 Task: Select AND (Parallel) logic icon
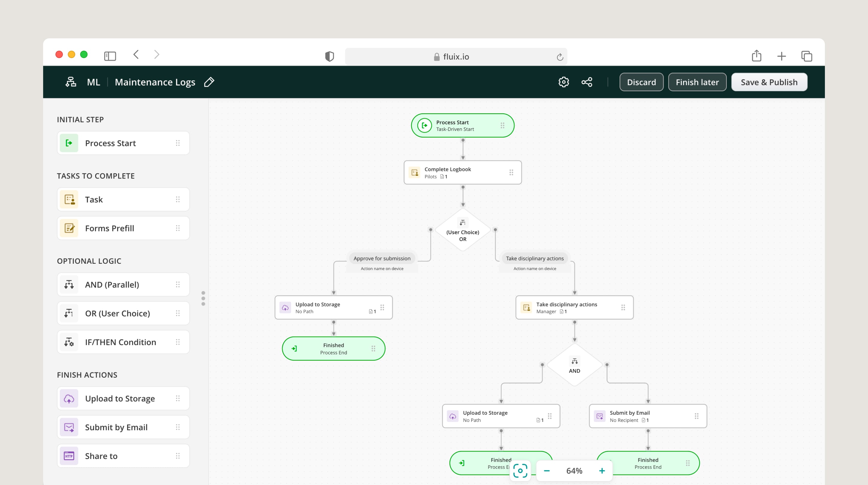click(69, 284)
